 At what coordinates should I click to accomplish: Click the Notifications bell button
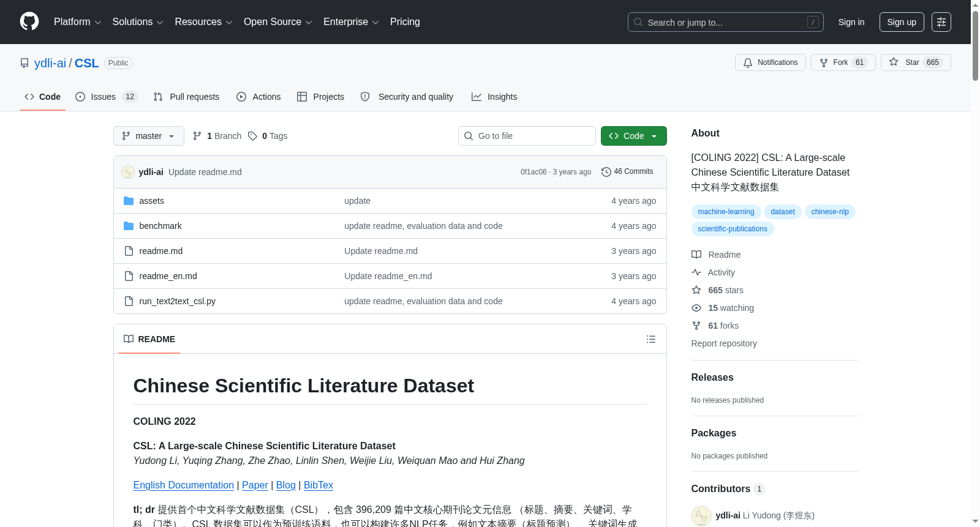771,62
